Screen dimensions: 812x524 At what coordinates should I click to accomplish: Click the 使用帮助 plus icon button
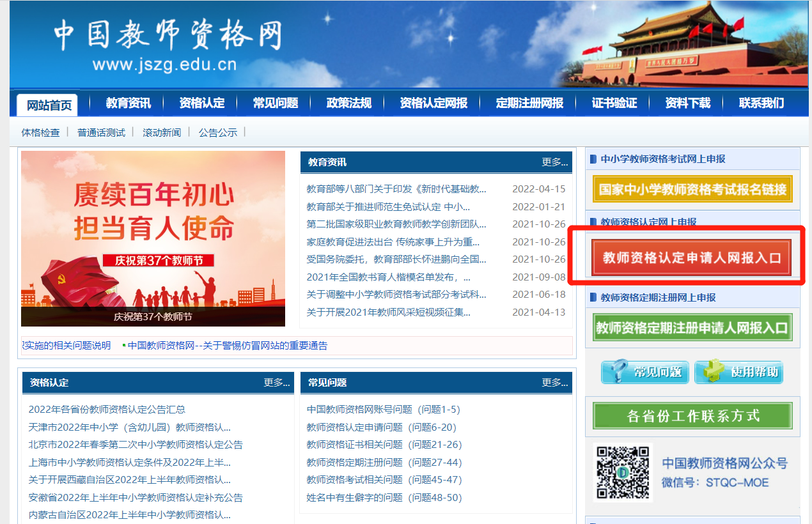click(738, 371)
